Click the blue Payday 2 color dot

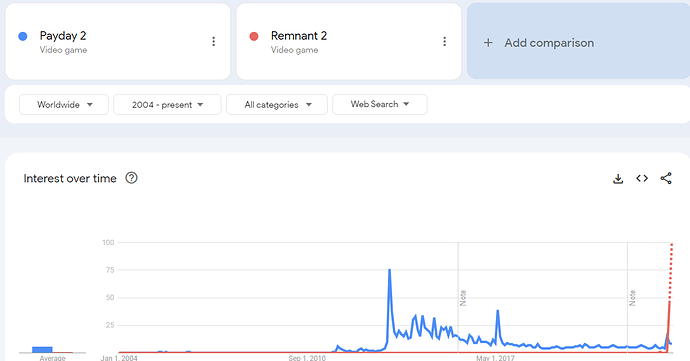[x=23, y=36]
